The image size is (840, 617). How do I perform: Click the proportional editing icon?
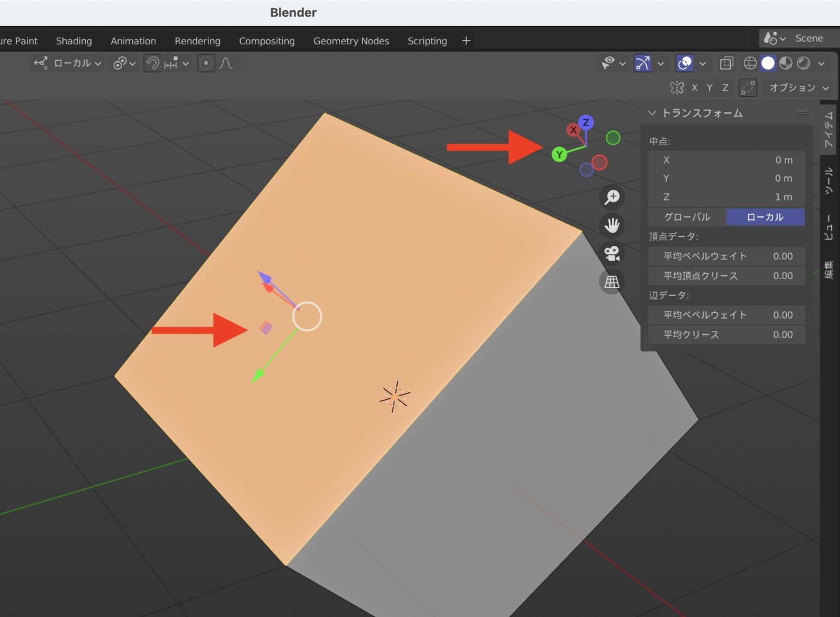click(206, 63)
